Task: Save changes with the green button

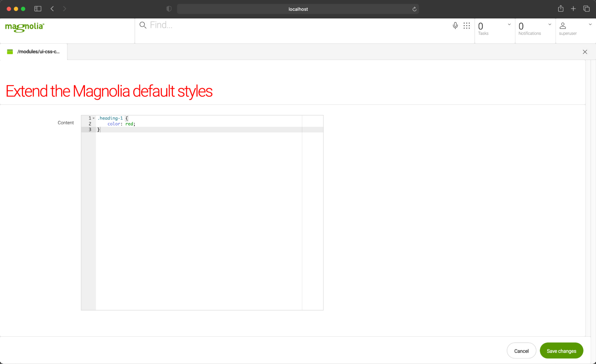Action: pyautogui.click(x=561, y=351)
